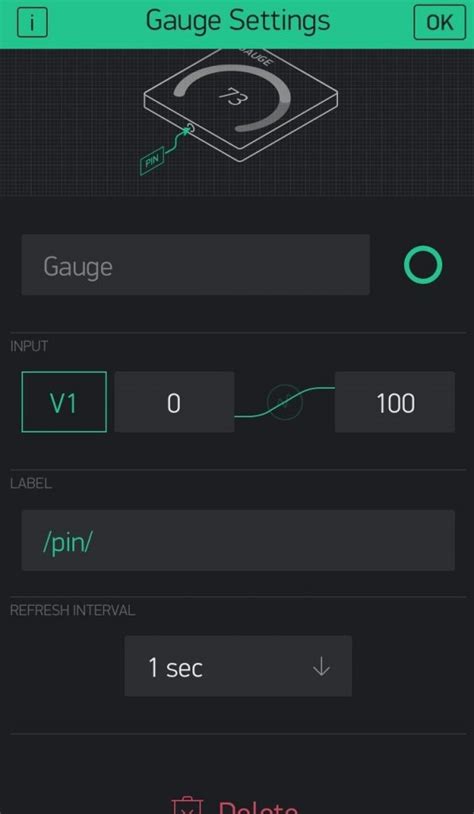Viewport: 474px width, 814px height.
Task: Tap the gauge widget illustration
Action: (x=240, y=106)
